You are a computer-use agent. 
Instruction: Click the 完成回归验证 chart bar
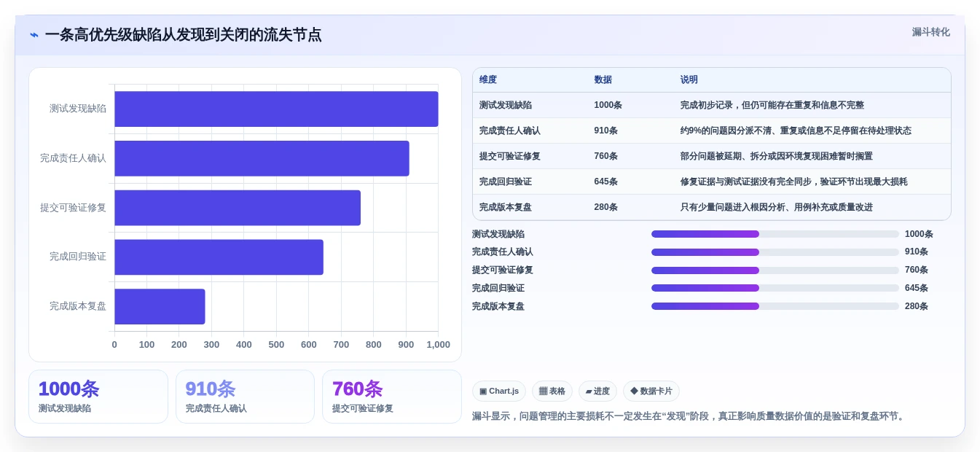(x=219, y=257)
